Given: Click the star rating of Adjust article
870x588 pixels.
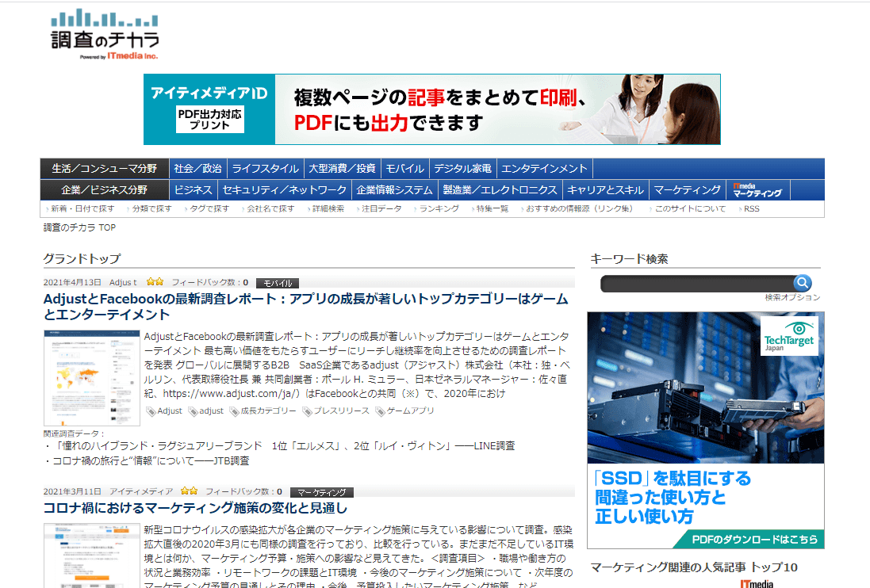Looking at the screenshot, I should pos(155,282).
